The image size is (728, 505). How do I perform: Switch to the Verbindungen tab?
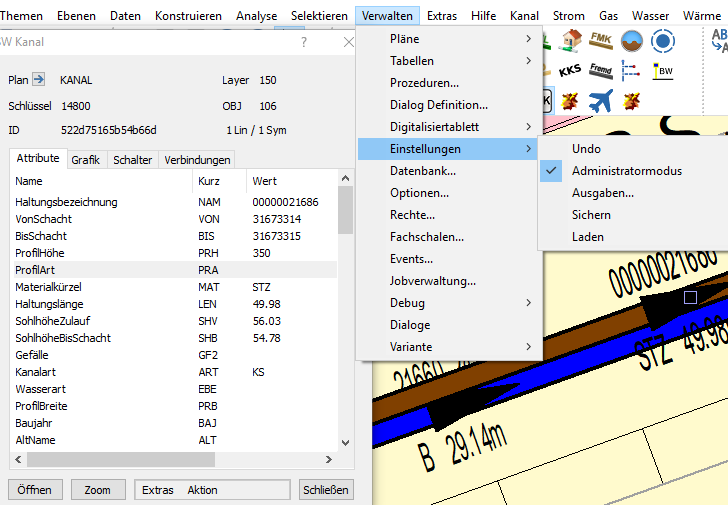(x=197, y=160)
